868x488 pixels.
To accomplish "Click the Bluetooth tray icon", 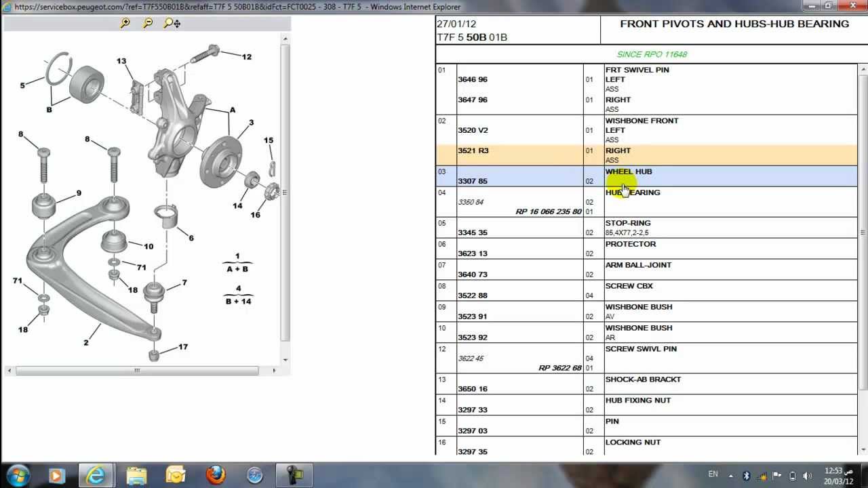I will pyautogui.click(x=746, y=475).
